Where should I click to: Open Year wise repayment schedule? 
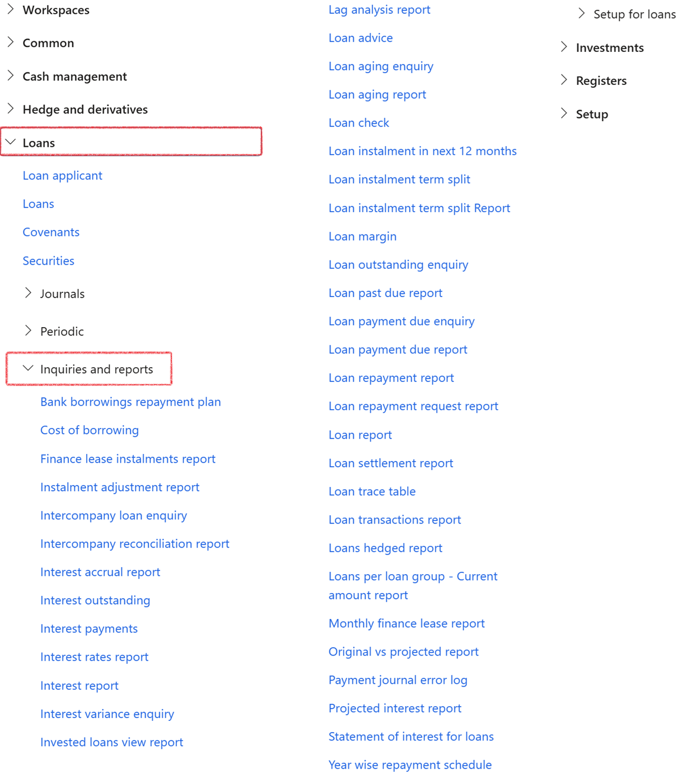(410, 765)
